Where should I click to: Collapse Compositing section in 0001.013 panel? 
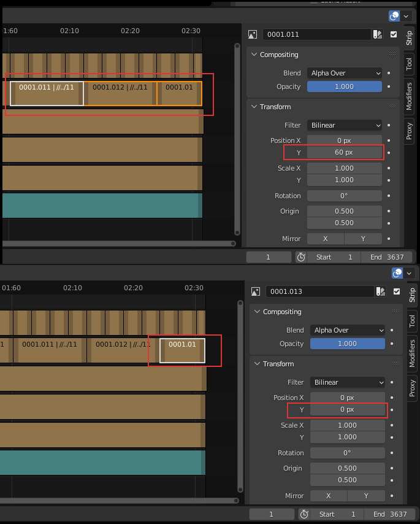pos(257,312)
